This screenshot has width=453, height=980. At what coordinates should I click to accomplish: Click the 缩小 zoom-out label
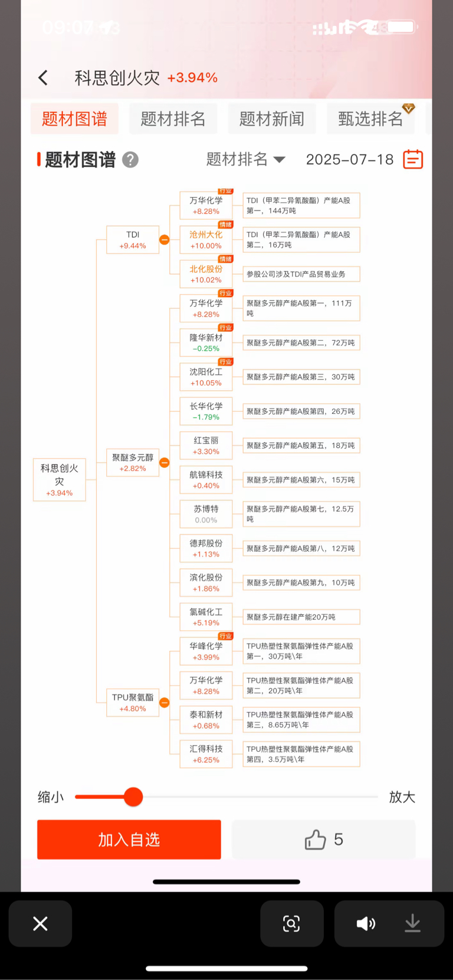[x=51, y=797]
